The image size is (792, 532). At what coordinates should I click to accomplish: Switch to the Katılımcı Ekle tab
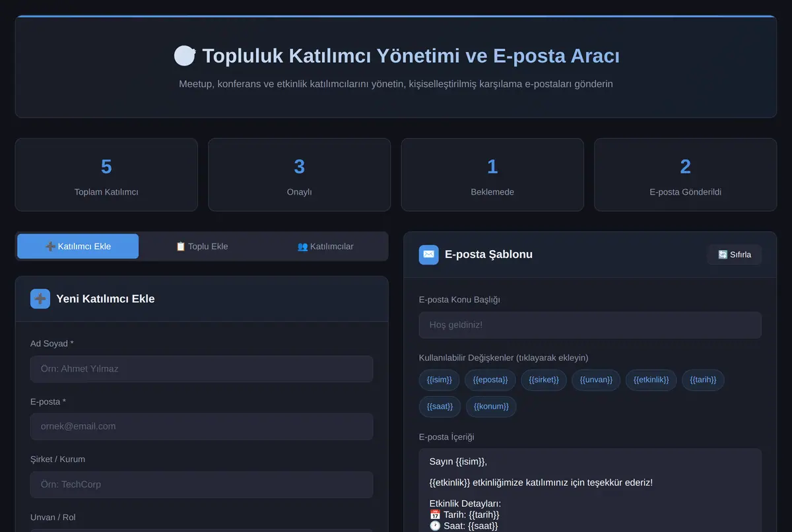pyautogui.click(x=78, y=246)
